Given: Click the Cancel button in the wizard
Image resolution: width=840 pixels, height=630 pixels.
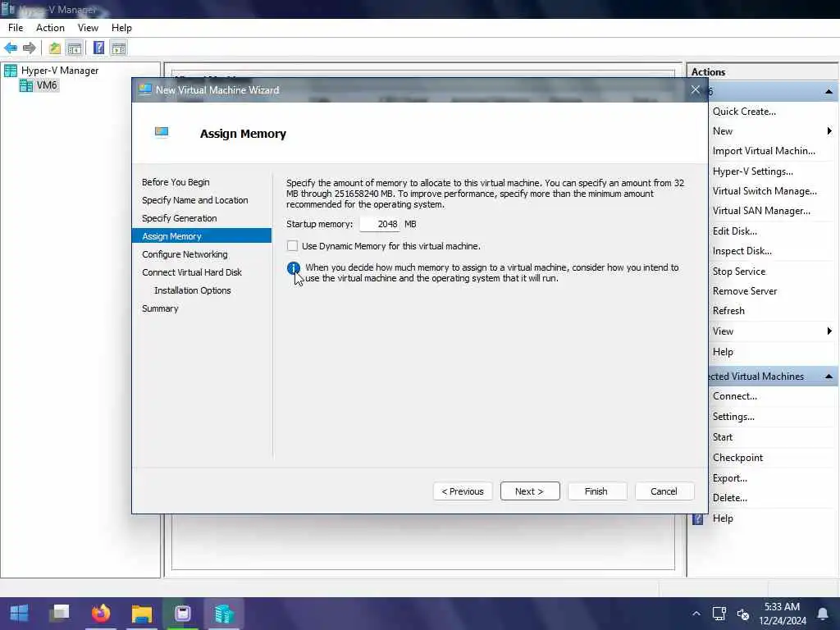Looking at the screenshot, I should pos(664,491).
